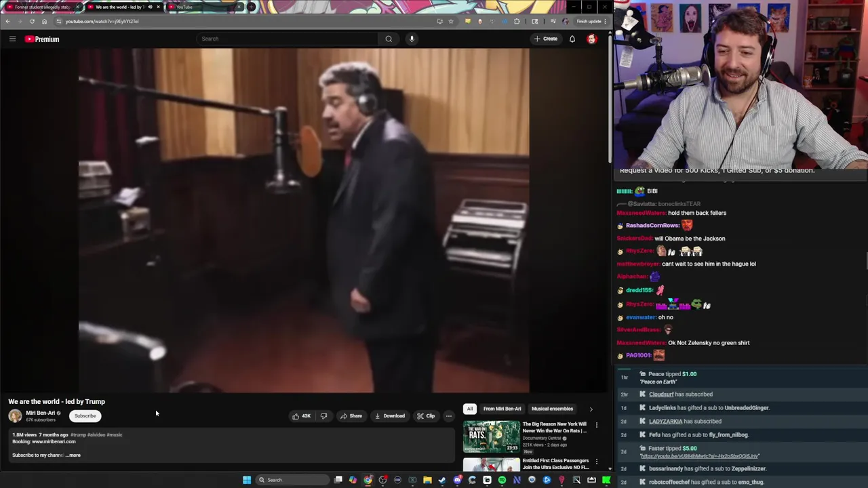Click the Create button
868x488 pixels.
(x=545, y=39)
